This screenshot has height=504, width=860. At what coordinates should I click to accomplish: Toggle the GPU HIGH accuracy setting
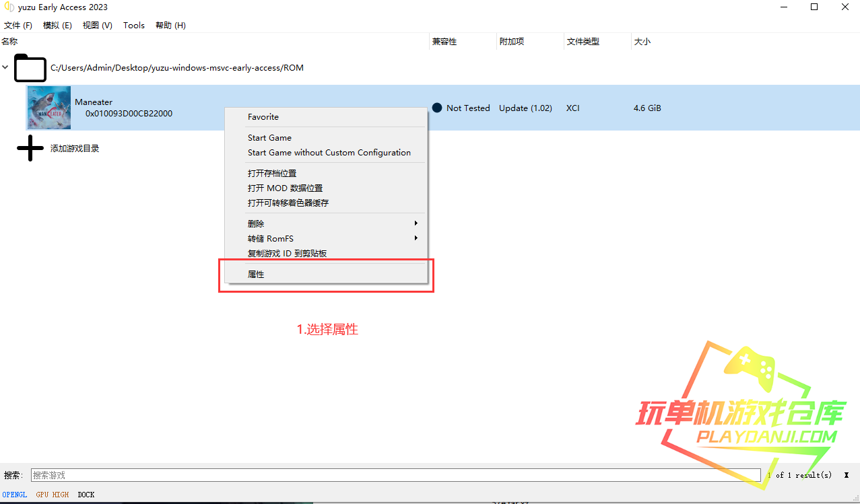[x=53, y=495]
